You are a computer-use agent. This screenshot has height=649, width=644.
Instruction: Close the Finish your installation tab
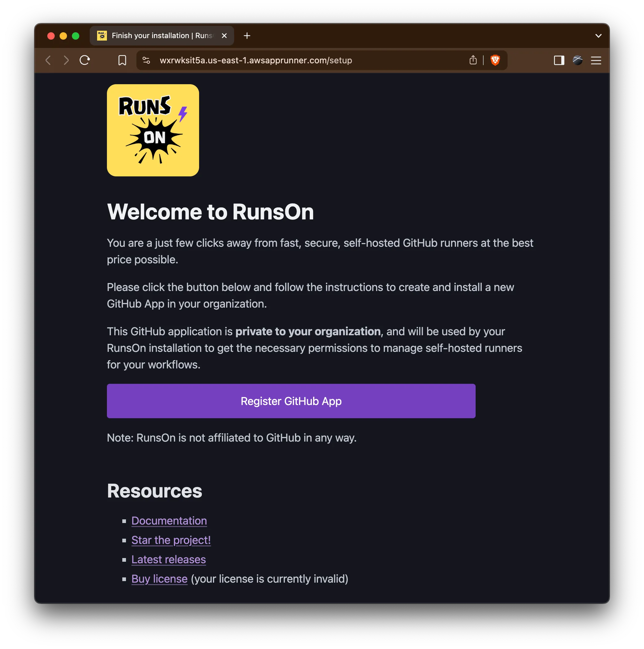pos(224,36)
